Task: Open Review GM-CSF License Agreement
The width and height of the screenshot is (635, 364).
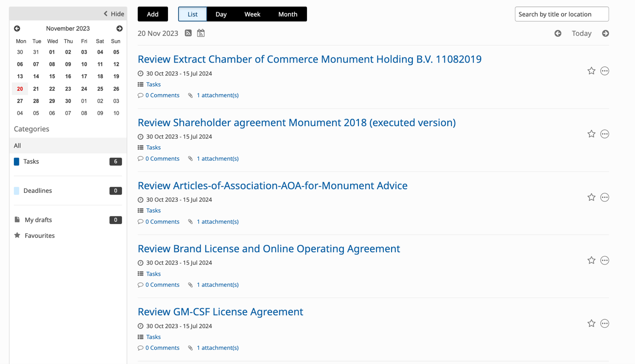Action: coord(220,312)
